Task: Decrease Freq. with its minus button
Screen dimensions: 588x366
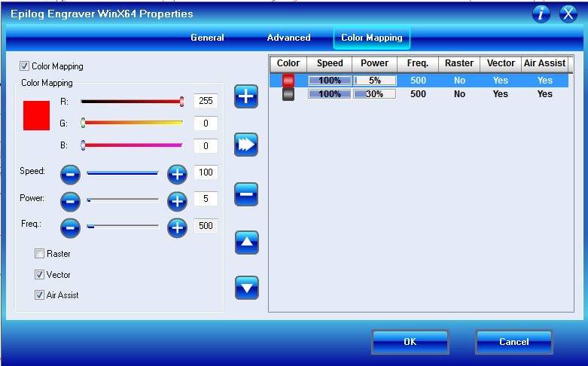Action: (70, 227)
